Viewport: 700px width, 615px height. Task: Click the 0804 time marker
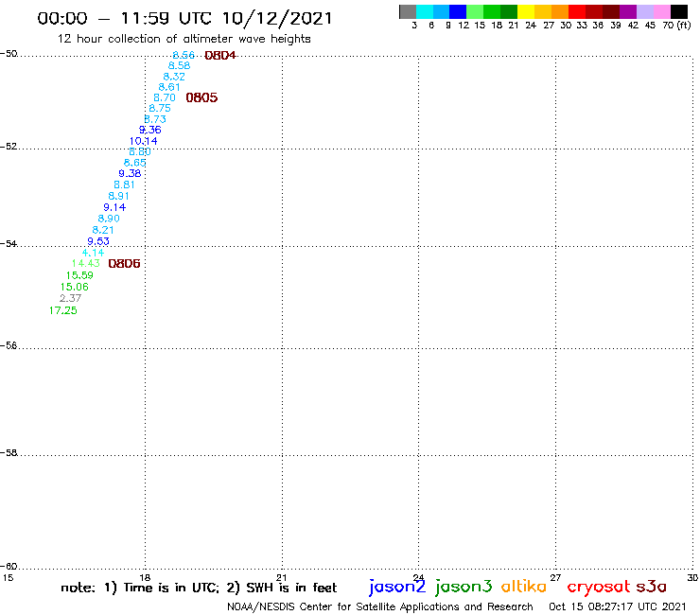(x=220, y=56)
